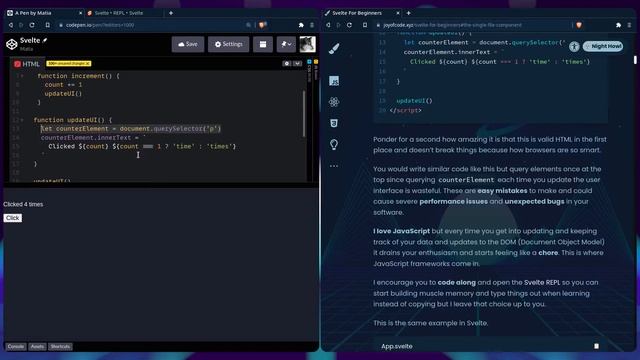This screenshot has width=640, height=360.
Task: Click the joyofcode page vertical scrollbar
Action: click(x=635, y=60)
